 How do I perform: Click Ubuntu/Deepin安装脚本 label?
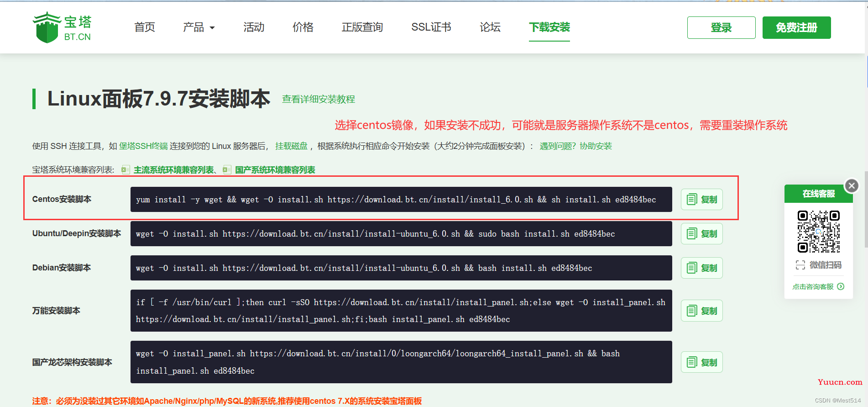point(77,233)
